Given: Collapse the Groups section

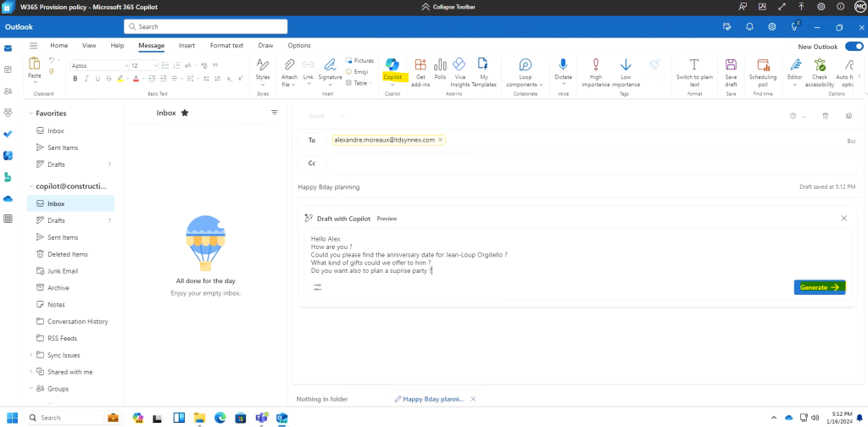Looking at the screenshot, I should click(31, 389).
